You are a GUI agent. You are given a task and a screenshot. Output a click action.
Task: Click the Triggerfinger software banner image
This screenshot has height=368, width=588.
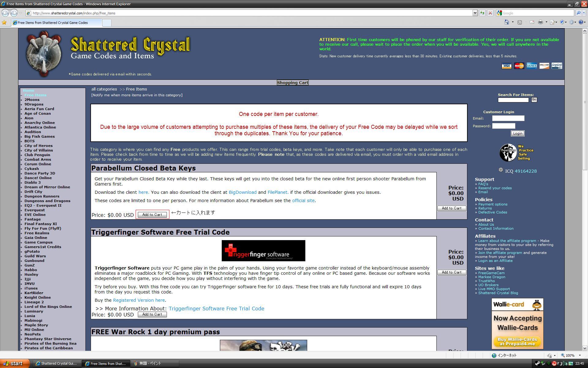pos(263,251)
